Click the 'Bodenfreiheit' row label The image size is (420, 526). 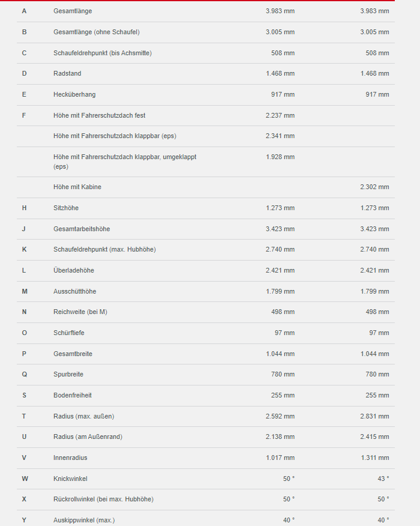73,396
